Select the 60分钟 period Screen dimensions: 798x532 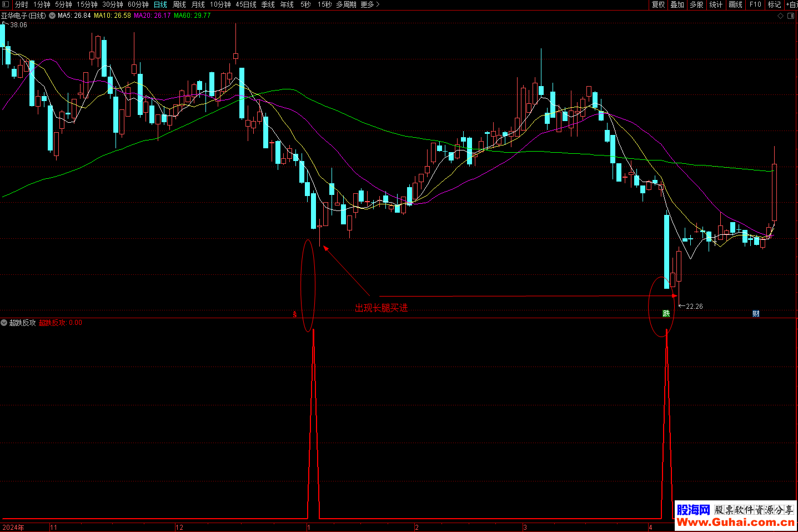[138, 4]
